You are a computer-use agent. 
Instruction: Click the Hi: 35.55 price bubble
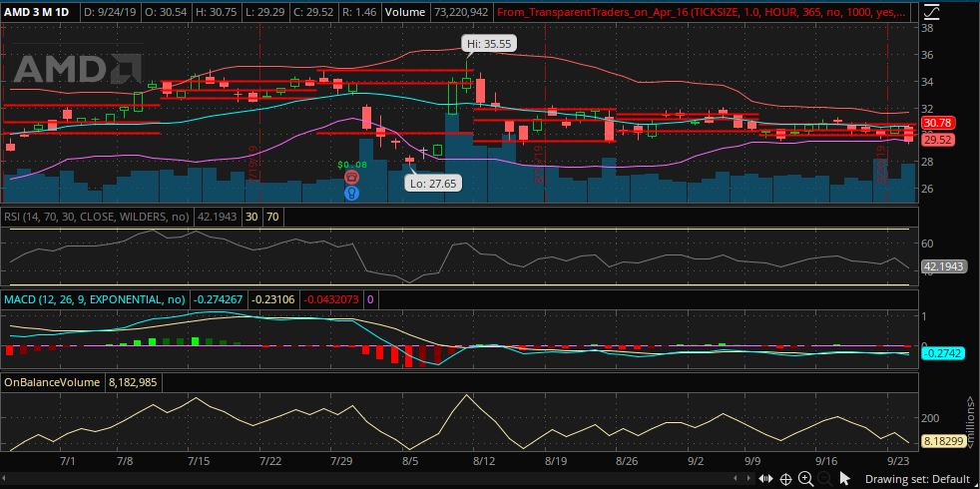coord(489,44)
